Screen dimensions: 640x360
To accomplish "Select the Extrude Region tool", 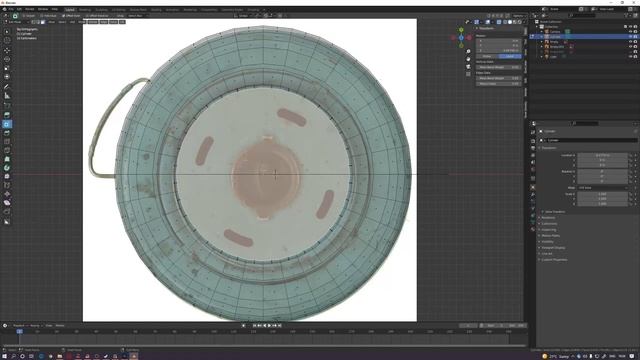I will click(7, 115).
